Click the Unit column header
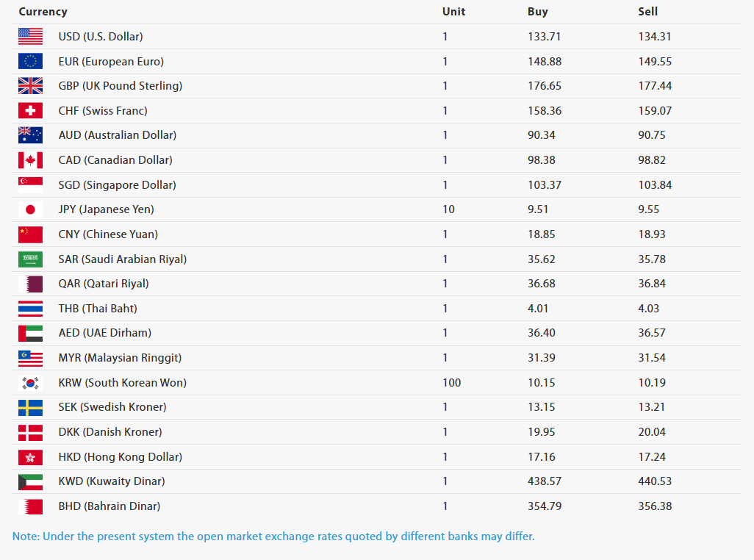 453,12
